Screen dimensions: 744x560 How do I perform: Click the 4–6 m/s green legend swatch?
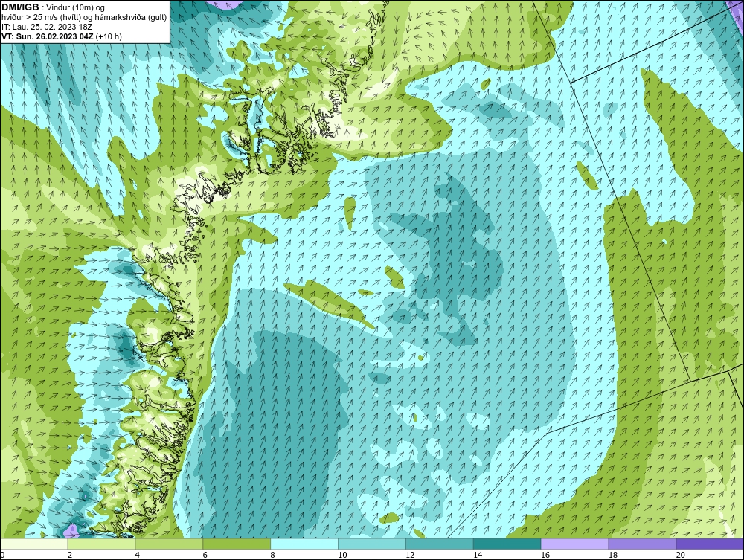coord(169,544)
